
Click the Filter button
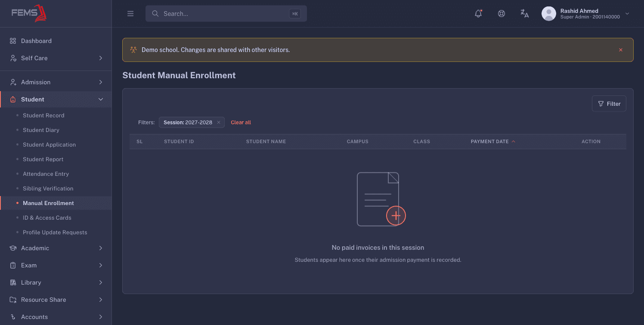(x=609, y=104)
